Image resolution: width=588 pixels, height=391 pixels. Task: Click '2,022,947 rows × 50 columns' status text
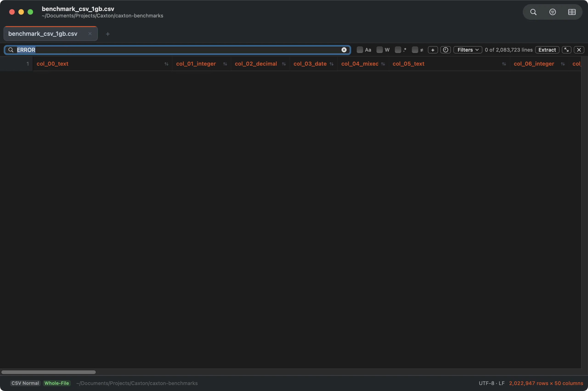click(546, 383)
